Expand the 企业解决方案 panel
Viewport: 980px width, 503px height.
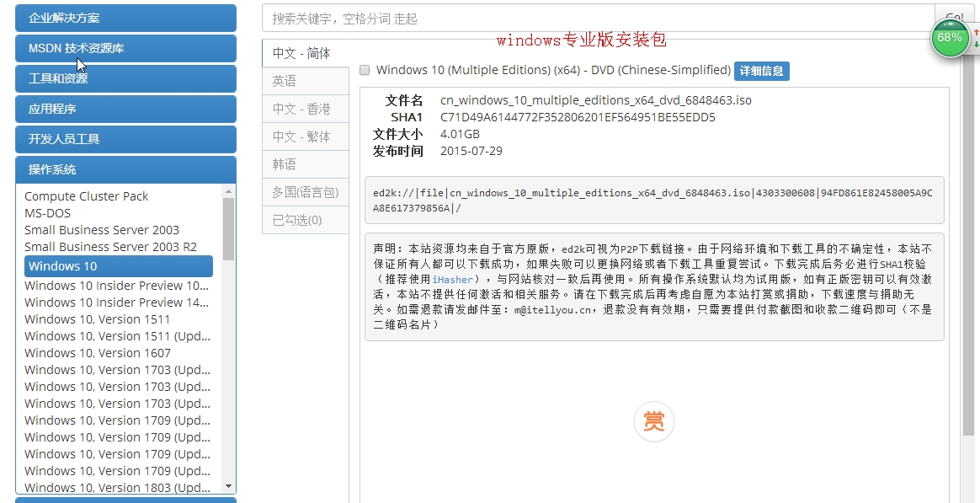pos(125,18)
